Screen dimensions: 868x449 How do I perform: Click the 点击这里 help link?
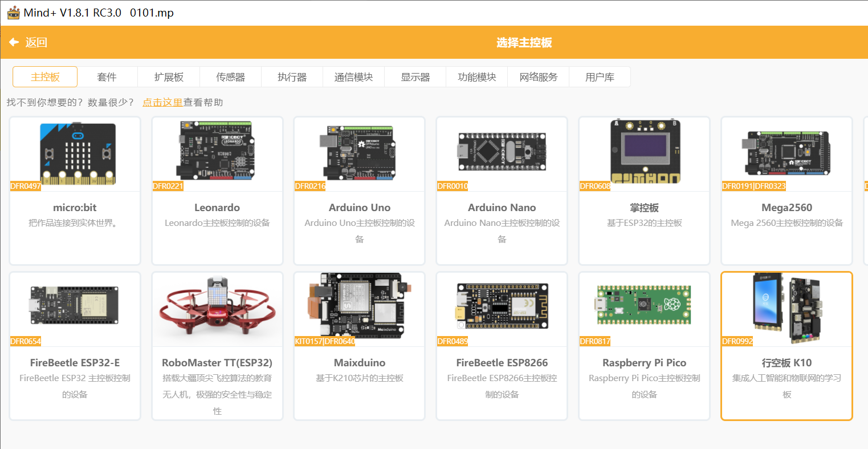(162, 103)
